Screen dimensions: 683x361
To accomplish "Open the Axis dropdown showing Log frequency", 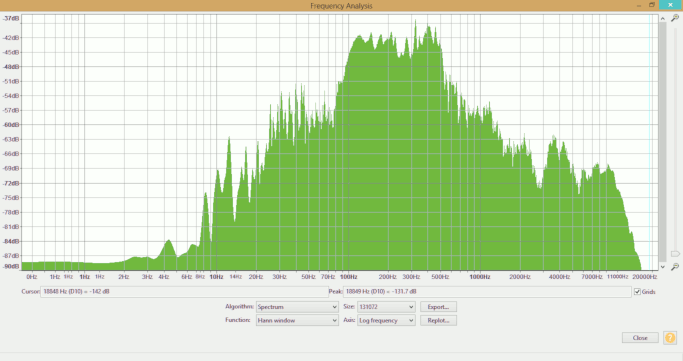I will point(386,321).
